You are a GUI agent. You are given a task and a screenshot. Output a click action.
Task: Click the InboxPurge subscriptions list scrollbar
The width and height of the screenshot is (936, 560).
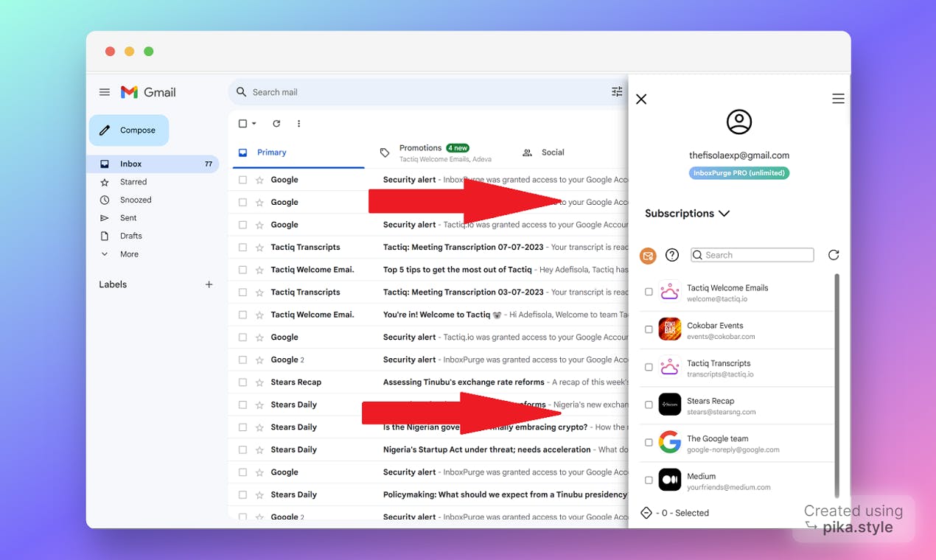point(837,385)
